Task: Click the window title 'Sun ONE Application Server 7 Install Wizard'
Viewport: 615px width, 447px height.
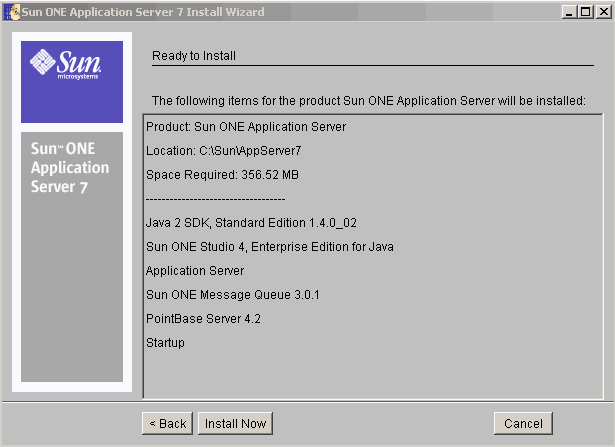Action: pyautogui.click(x=143, y=12)
